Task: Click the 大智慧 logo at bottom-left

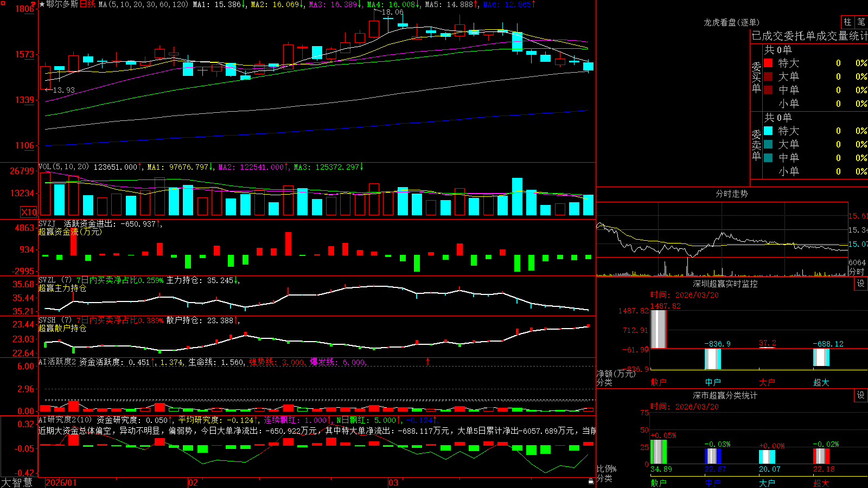Action: [x=17, y=483]
